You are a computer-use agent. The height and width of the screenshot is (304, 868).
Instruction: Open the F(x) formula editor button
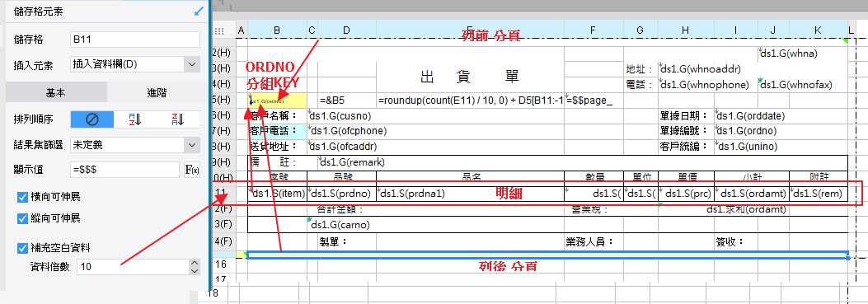(191, 170)
